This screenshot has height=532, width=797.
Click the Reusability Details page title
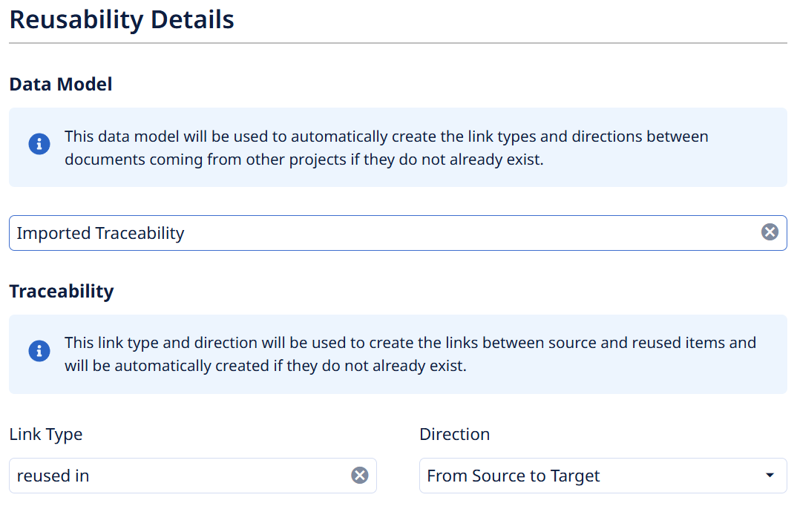tap(122, 20)
